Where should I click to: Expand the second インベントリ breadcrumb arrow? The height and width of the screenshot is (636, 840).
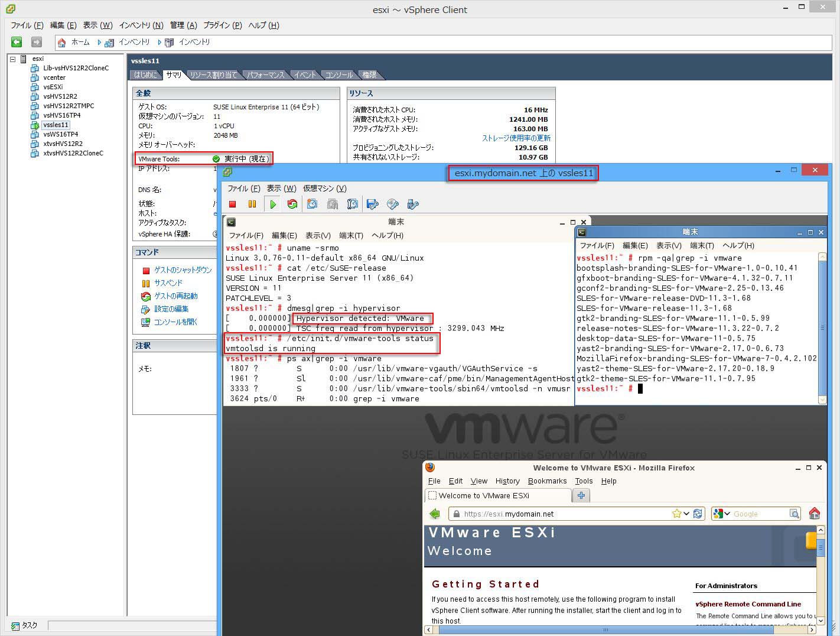coord(159,43)
